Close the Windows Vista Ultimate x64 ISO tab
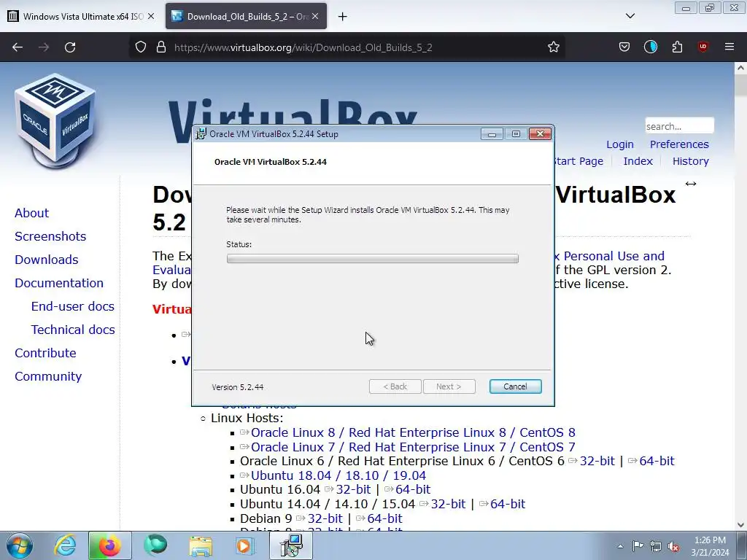747x560 pixels. (151, 16)
